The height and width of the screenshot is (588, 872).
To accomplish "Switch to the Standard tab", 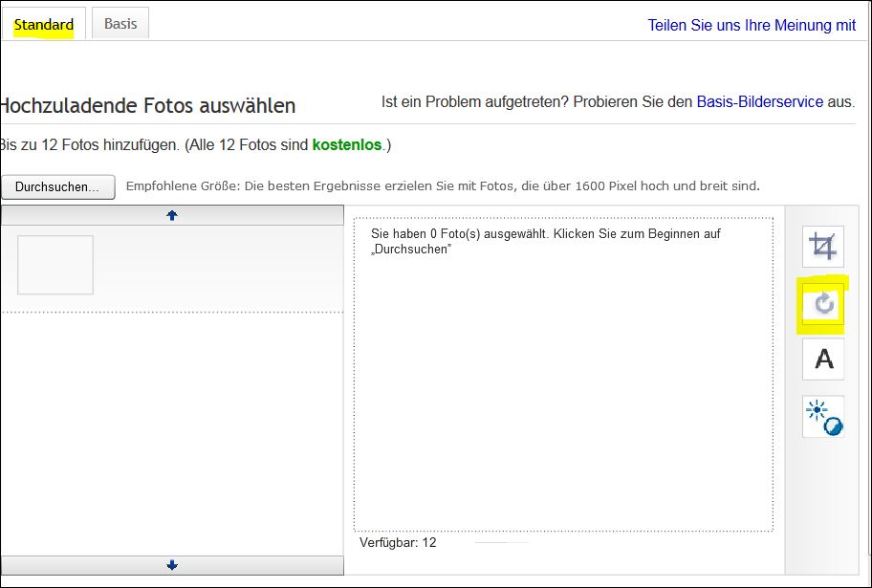I will 42,24.
